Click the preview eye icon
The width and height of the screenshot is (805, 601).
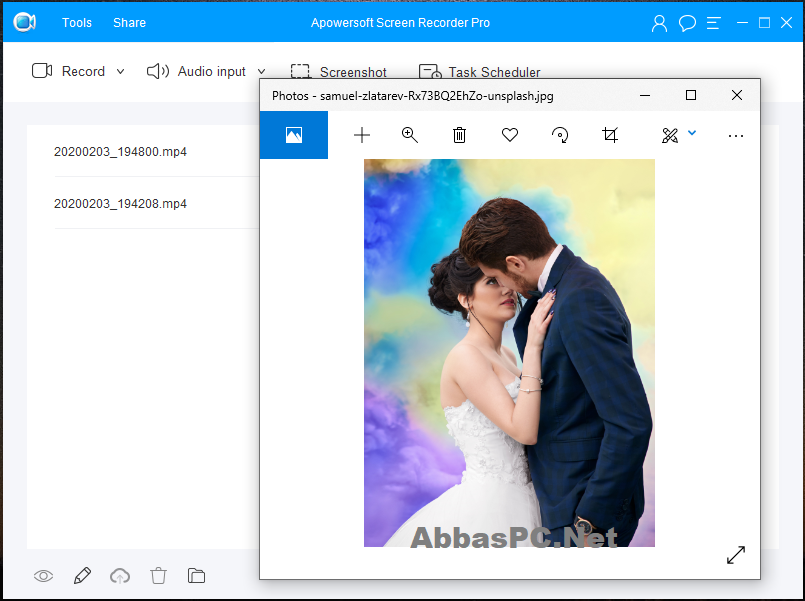click(43, 576)
